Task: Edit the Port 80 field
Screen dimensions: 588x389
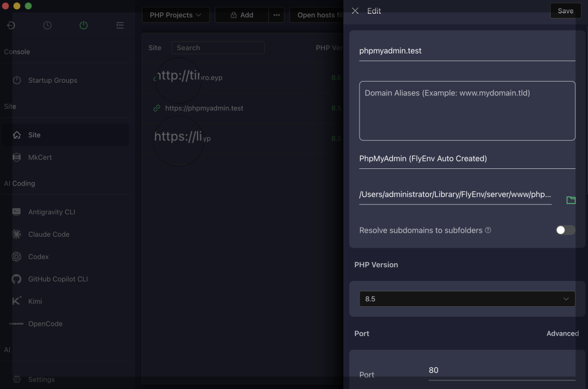Action: 502,371
